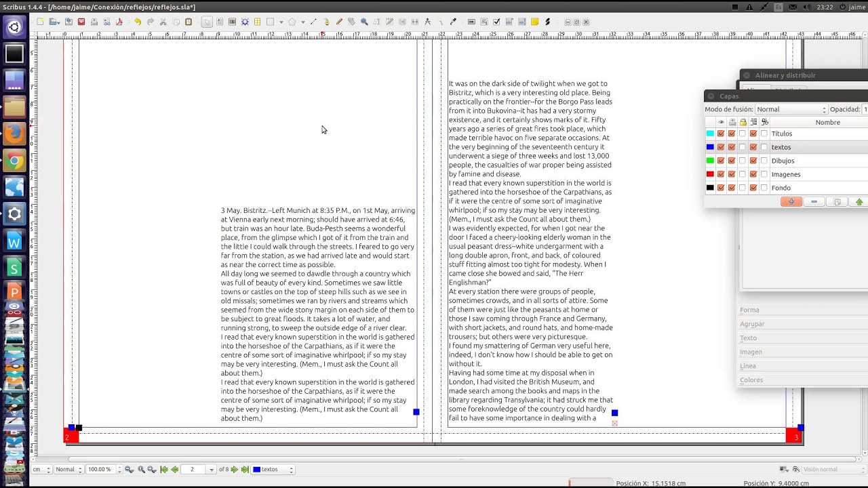Insert a PDF text annotation note
This screenshot has height=488, width=868.
[x=534, y=22]
